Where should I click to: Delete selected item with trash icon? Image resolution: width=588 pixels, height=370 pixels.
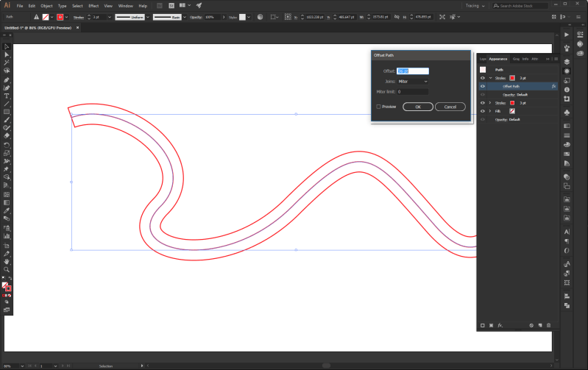[548, 325]
